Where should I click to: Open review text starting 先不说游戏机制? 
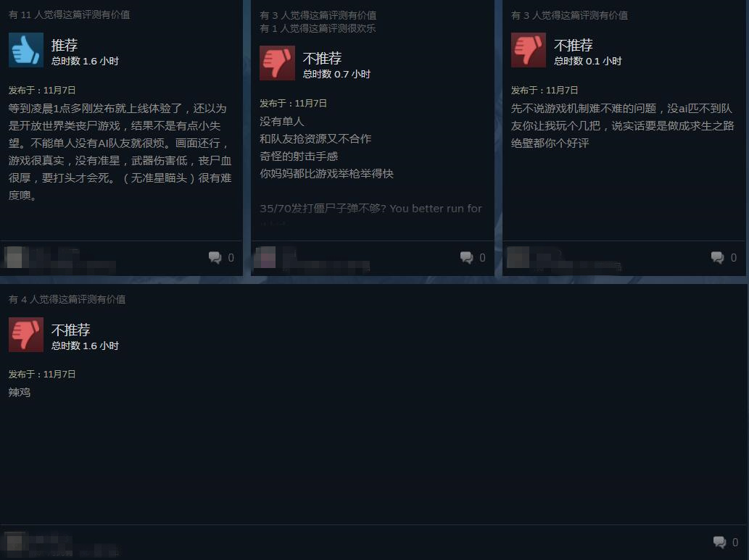coord(622,125)
